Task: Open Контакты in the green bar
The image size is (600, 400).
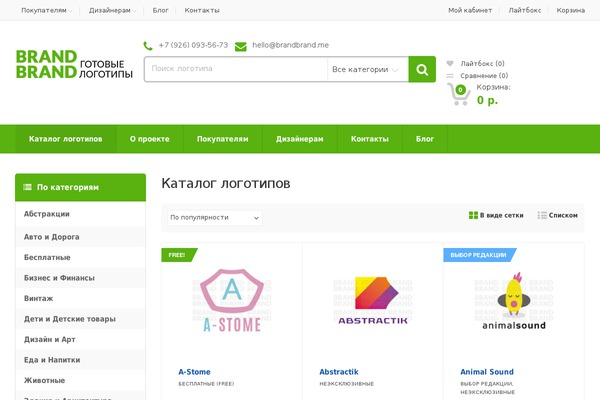Action: click(x=370, y=139)
